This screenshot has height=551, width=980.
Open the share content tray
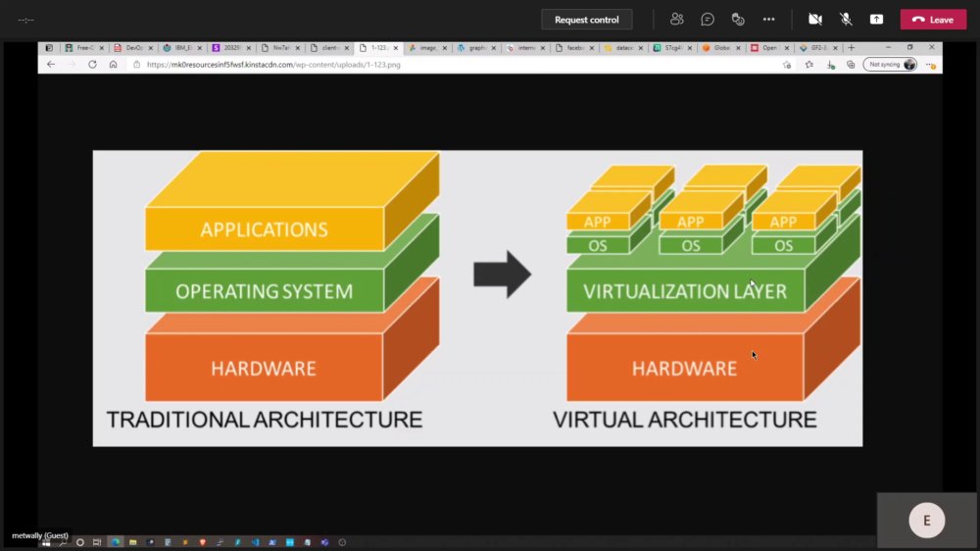coord(876,20)
